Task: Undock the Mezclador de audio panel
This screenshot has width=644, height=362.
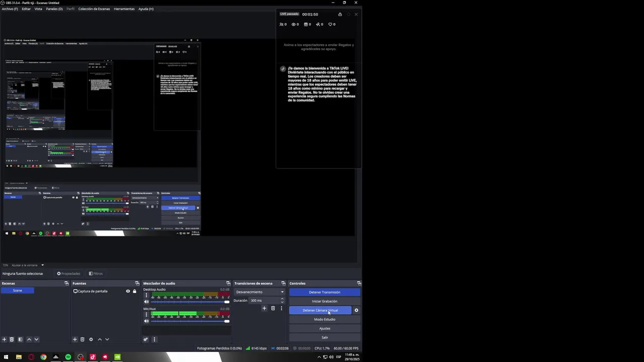Action: [228, 283]
